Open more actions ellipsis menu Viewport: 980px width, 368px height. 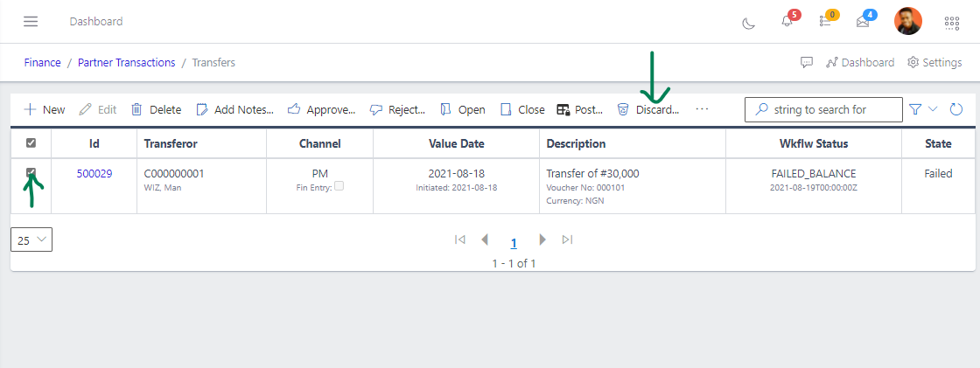click(x=702, y=109)
